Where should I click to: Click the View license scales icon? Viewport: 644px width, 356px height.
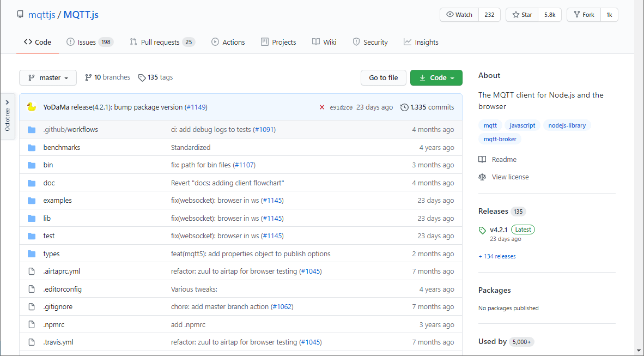click(482, 177)
